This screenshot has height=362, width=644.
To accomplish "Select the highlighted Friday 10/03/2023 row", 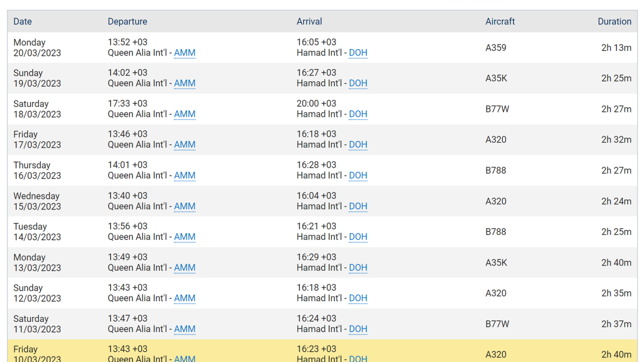I will [322, 351].
